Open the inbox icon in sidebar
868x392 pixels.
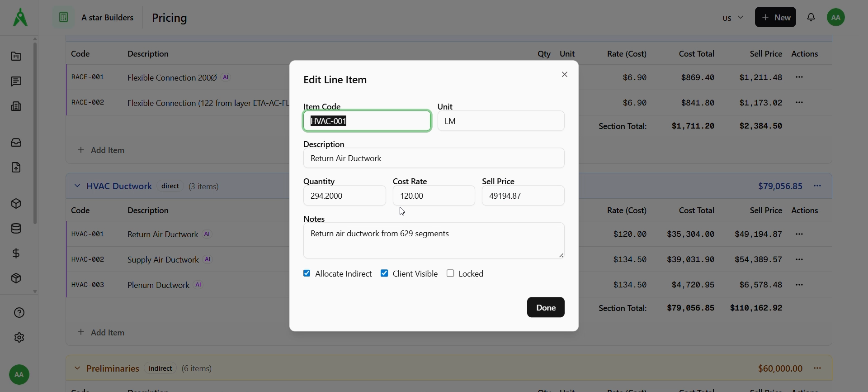(16, 143)
